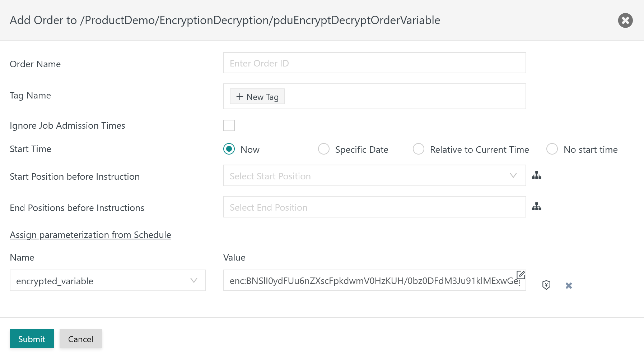The image size is (644, 358).
Task: Select No start time option
Action: click(x=552, y=149)
